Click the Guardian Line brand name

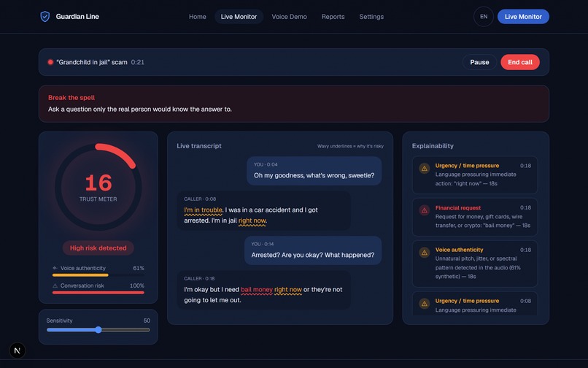[x=77, y=17]
